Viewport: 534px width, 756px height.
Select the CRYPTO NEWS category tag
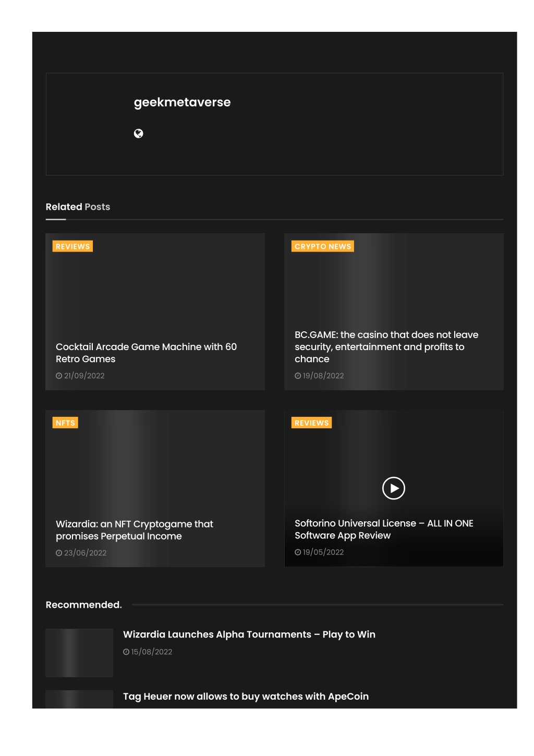click(323, 246)
